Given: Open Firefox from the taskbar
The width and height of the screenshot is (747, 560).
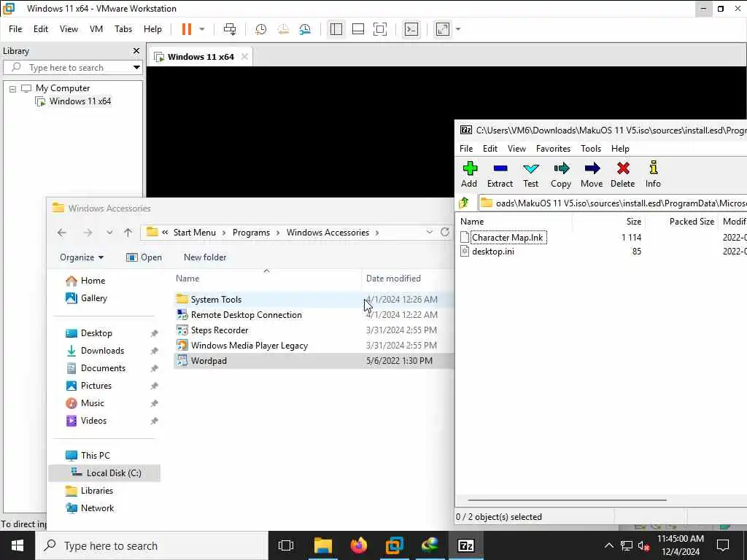Looking at the screenshot, I should (x=359, y=545).
